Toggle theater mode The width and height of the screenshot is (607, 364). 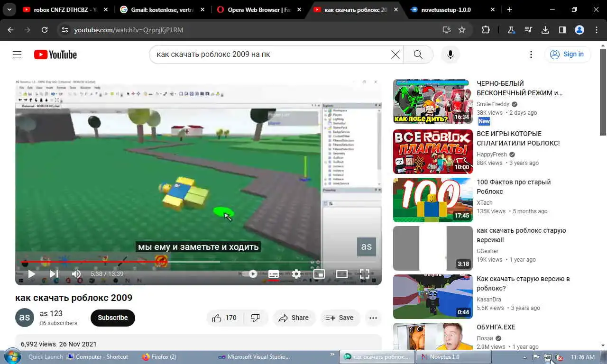click(342, 273)
